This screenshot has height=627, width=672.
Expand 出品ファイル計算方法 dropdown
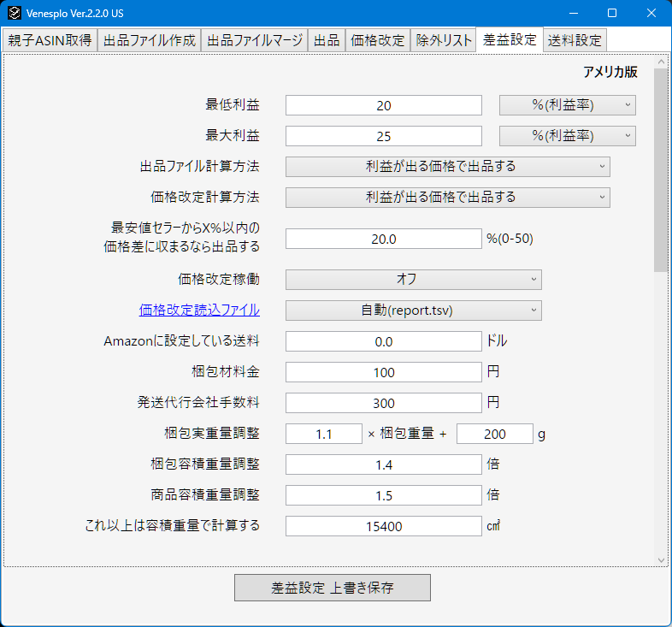click(x=447, y=167)
